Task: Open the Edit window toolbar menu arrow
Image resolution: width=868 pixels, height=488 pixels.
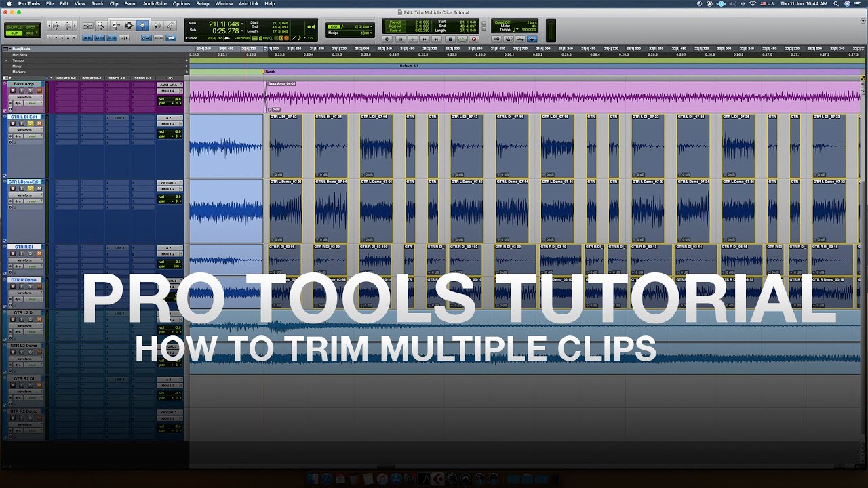Action: [864, 20]
